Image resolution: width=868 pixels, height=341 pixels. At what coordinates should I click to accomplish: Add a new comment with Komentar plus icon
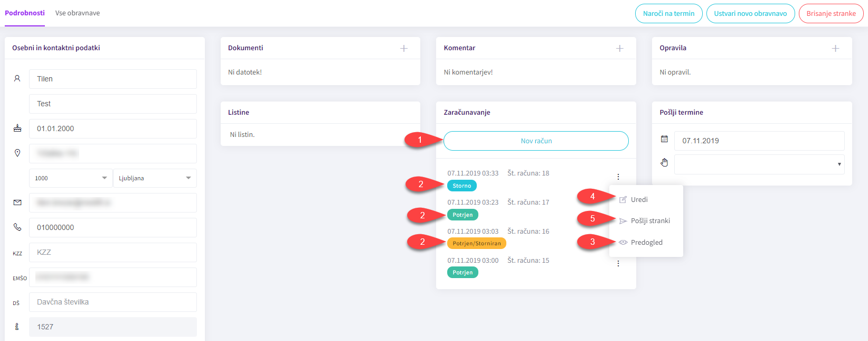coord(619,48)
